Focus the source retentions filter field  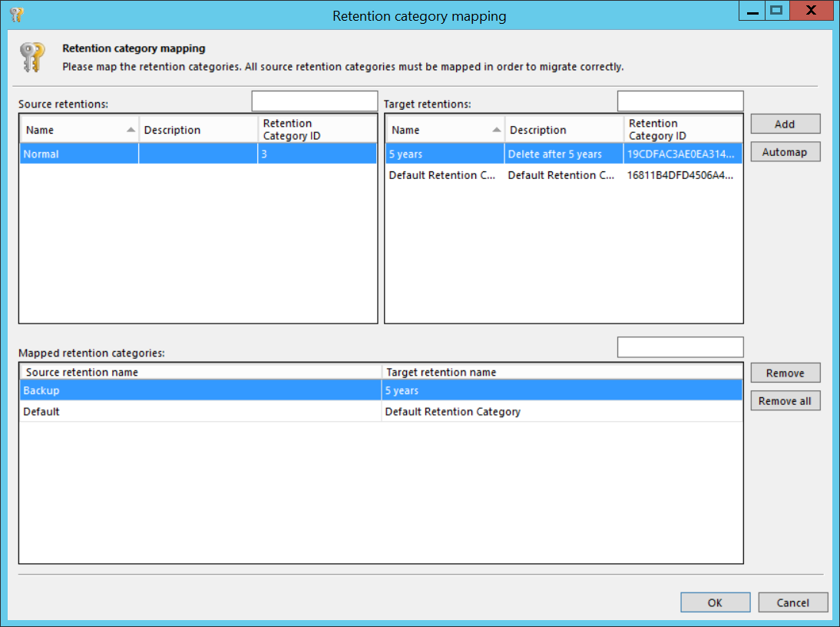[x=314, y=101]
